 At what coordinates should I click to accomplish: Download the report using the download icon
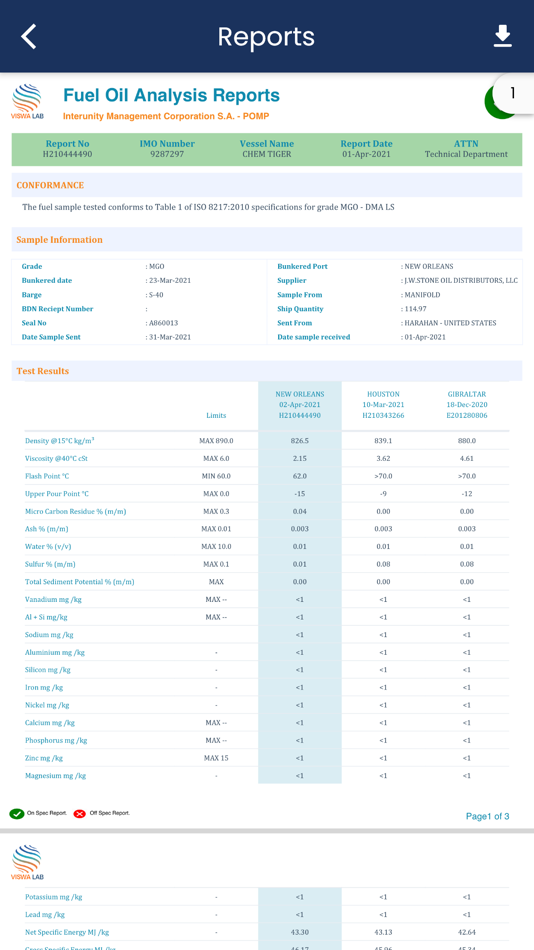click(502, 36)
